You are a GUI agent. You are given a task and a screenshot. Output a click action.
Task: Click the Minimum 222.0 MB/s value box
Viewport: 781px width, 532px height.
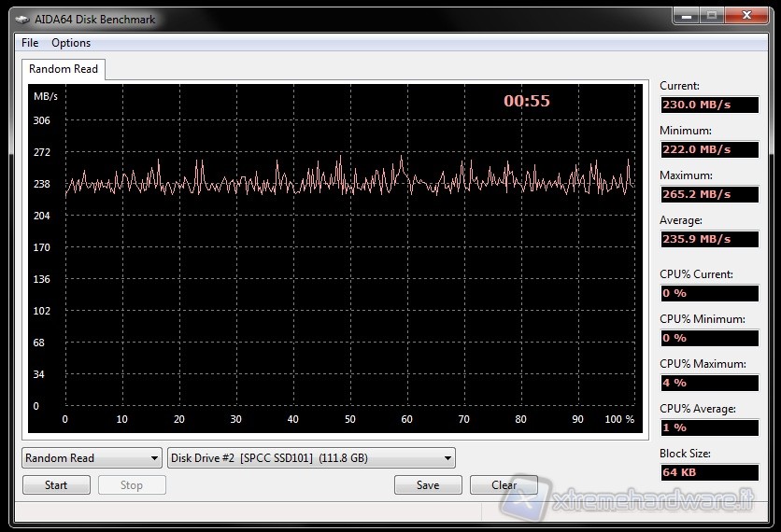coord(709,149)
